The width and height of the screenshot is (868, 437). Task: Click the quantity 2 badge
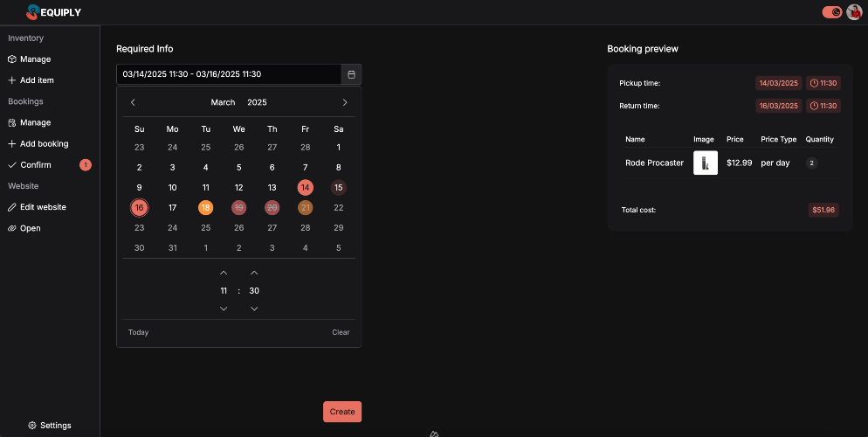(x=811, y=163)
